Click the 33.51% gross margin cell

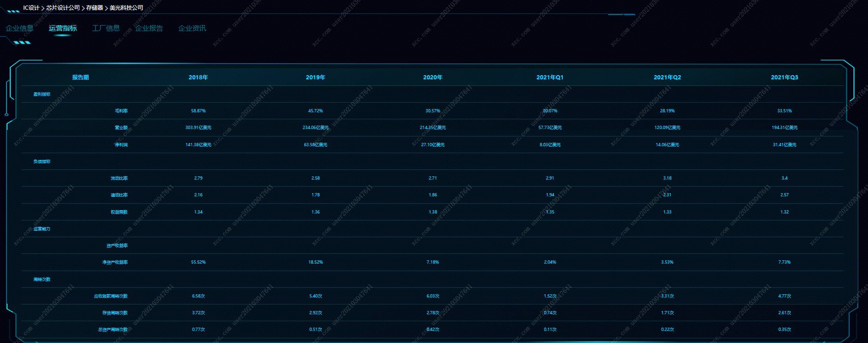click(784, 111)
